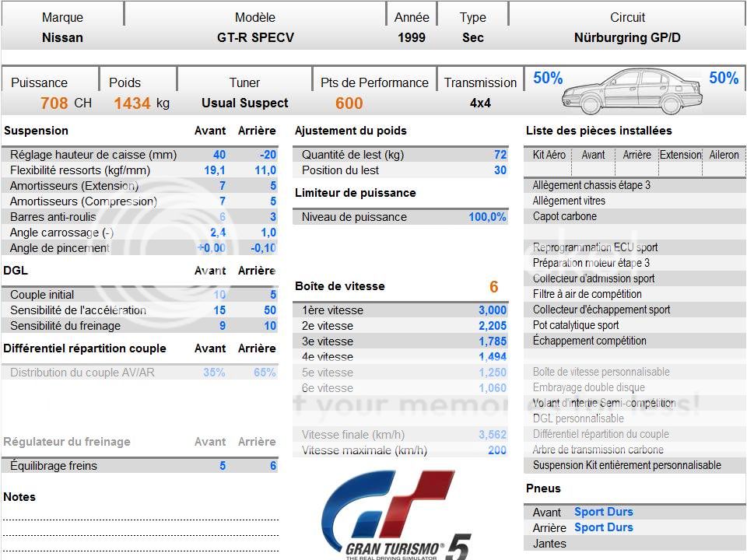
Task: Select the "Extension" column header
Action: 681,155
